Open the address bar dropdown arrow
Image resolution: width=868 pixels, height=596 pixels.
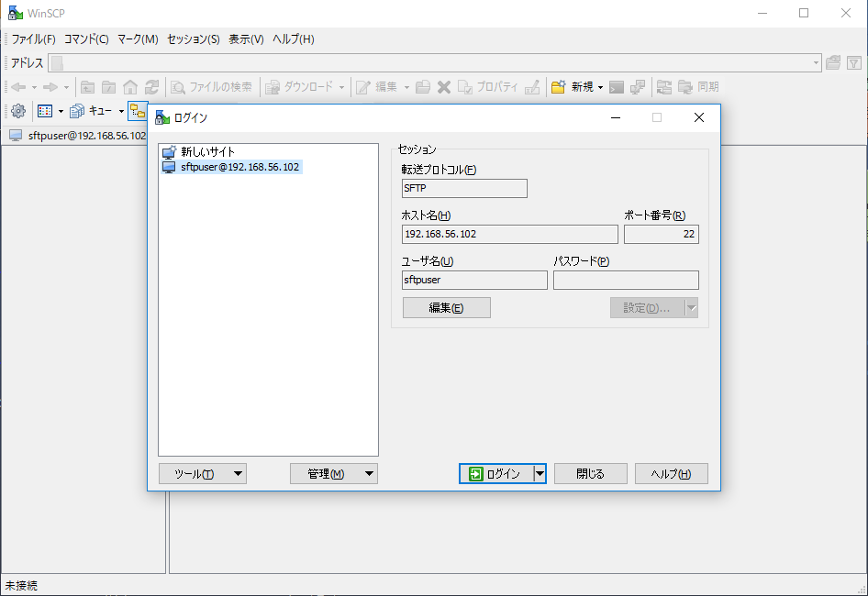(816, 63)
